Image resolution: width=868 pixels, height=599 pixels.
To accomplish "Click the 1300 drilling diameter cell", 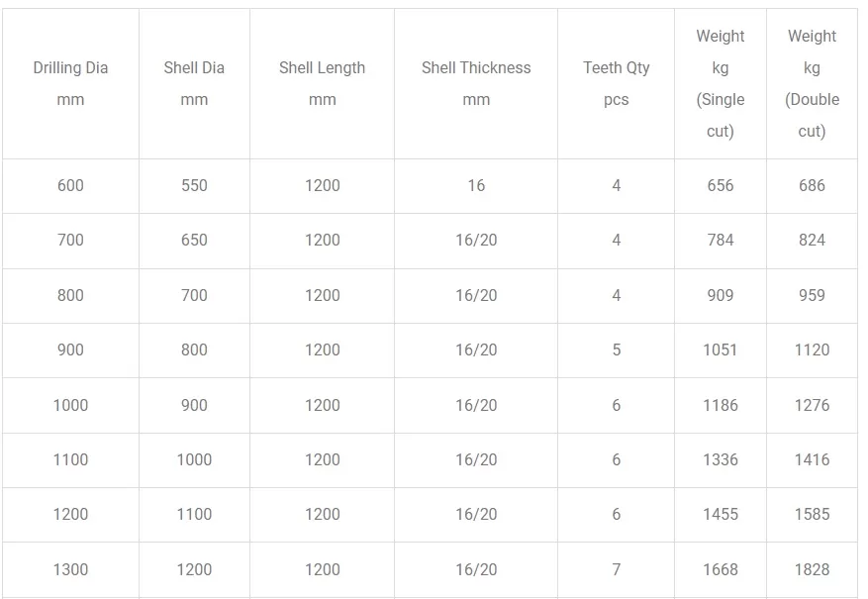I will tap(70, 570).
